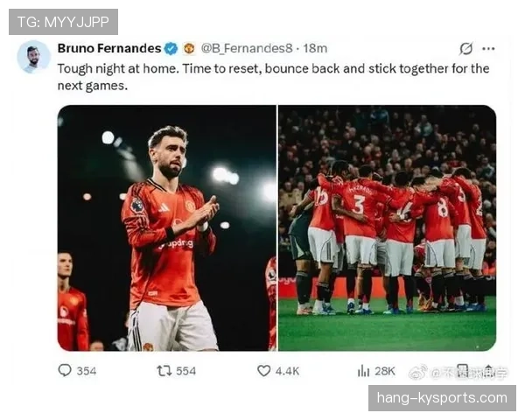Click the 4.4K likes count
The image size is (525, 420).
point(287,371)
